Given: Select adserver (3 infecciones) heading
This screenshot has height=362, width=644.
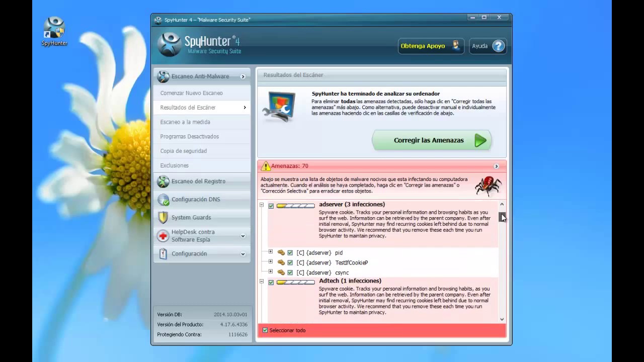Looking at the screenshot, I should tap(352, 204).
